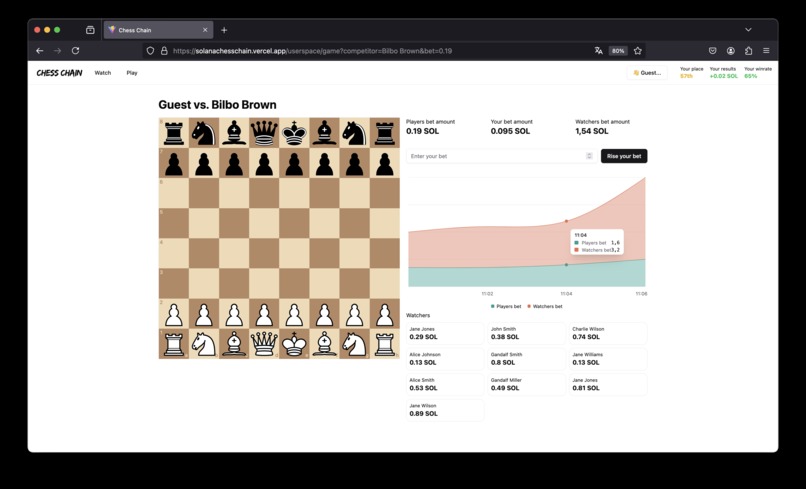The height and width of the screenshot is (489, 806).
Task: Click the padlock site security icon
Action: pos(164,51)
